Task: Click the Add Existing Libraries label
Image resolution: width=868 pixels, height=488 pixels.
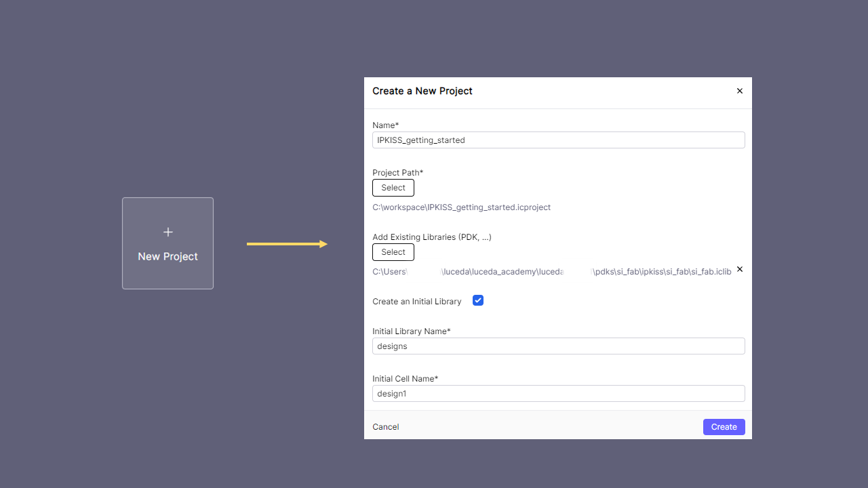Action: tap(431, 237)
